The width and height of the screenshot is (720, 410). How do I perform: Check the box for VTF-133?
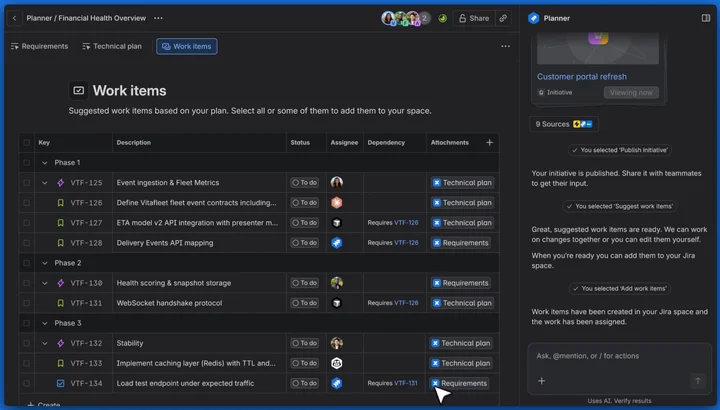click(x=27, y=363)
